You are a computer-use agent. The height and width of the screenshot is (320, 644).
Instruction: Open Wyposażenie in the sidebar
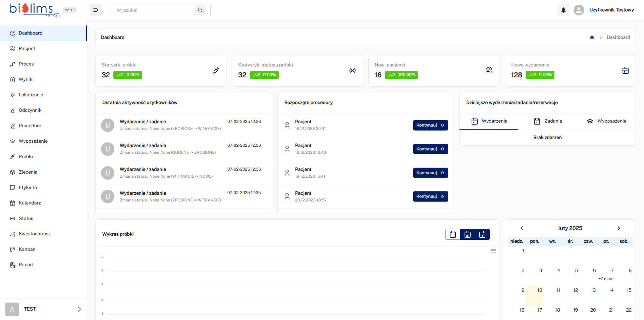pos(43,141)
